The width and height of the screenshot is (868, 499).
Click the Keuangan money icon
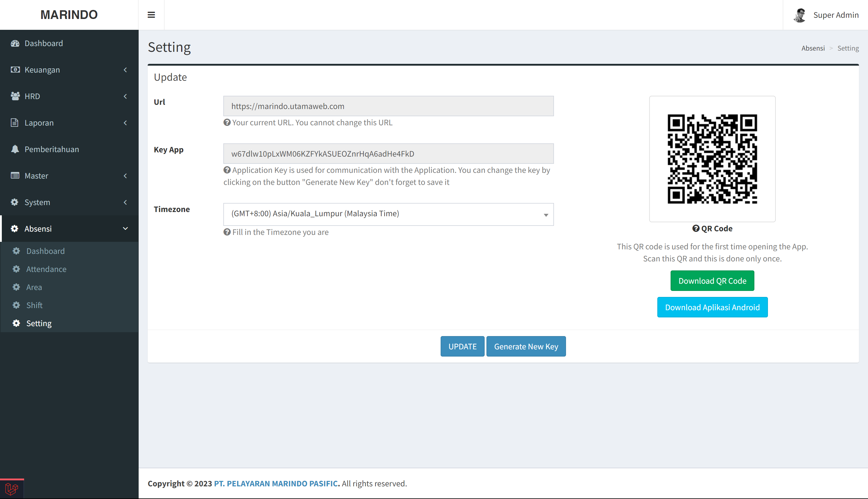15,70
